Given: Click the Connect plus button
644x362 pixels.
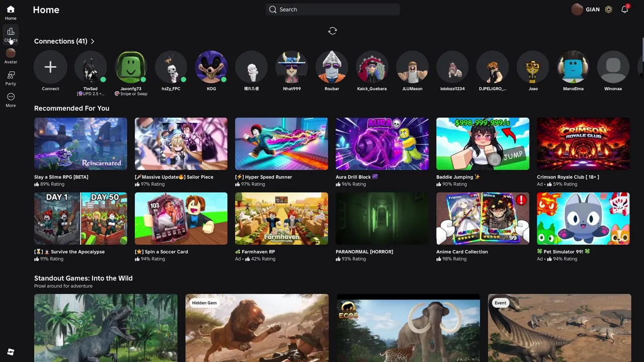Looking at the screenshot, I should pyautogui.click(x=50, y=67).
